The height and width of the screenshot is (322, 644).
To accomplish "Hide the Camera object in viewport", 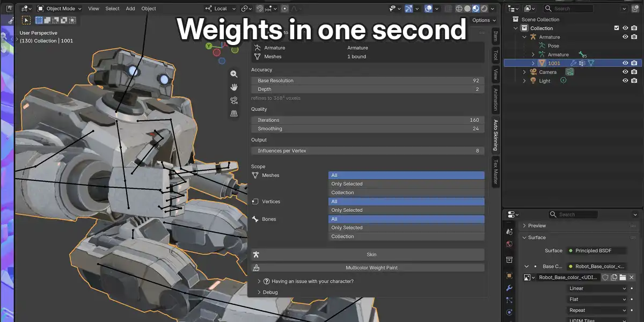I will (625, 72).
